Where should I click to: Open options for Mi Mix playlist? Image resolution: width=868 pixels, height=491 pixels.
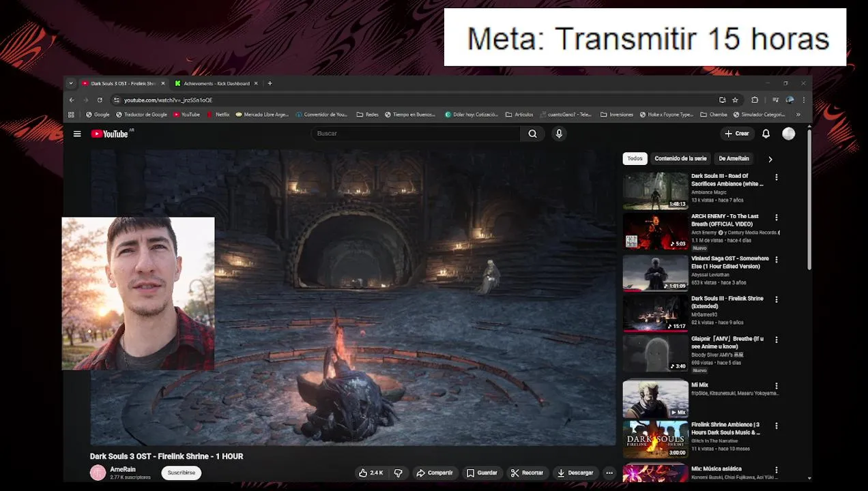tap(776, 386)
